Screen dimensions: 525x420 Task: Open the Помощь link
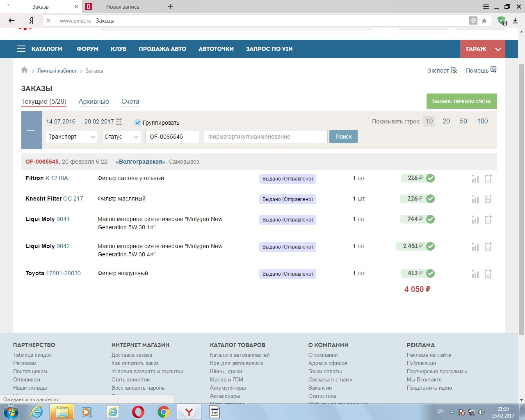coord(481,71)
